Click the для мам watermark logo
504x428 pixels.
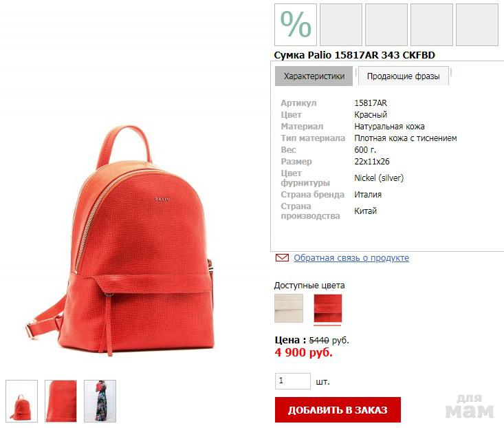click(x=470, y=407)
